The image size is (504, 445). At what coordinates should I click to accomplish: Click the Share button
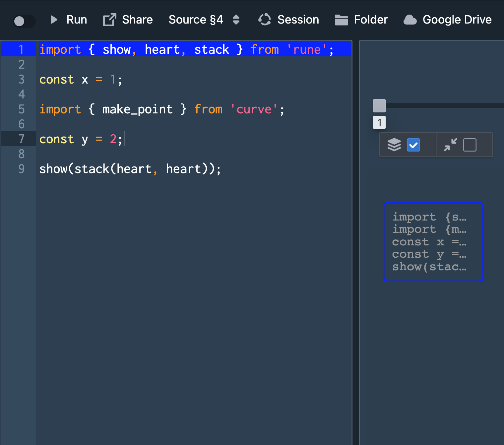pos(137,20)
